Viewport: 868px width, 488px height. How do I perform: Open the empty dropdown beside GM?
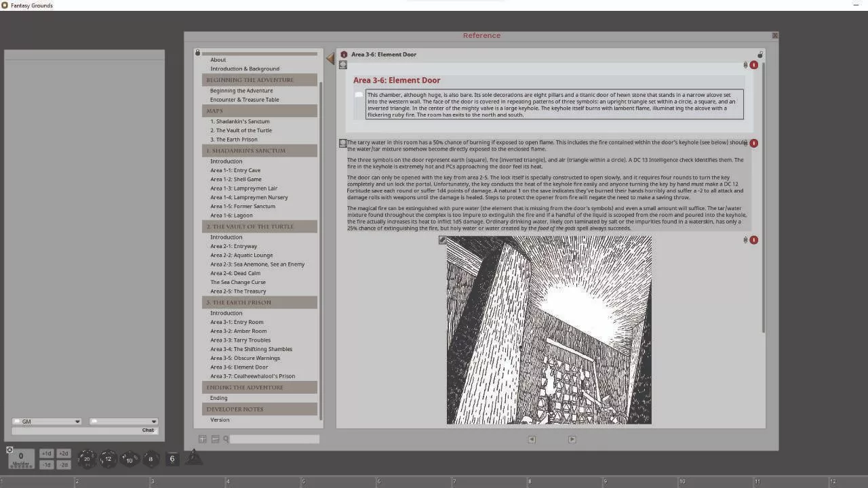pyautogui.click(x=123, y=422)
